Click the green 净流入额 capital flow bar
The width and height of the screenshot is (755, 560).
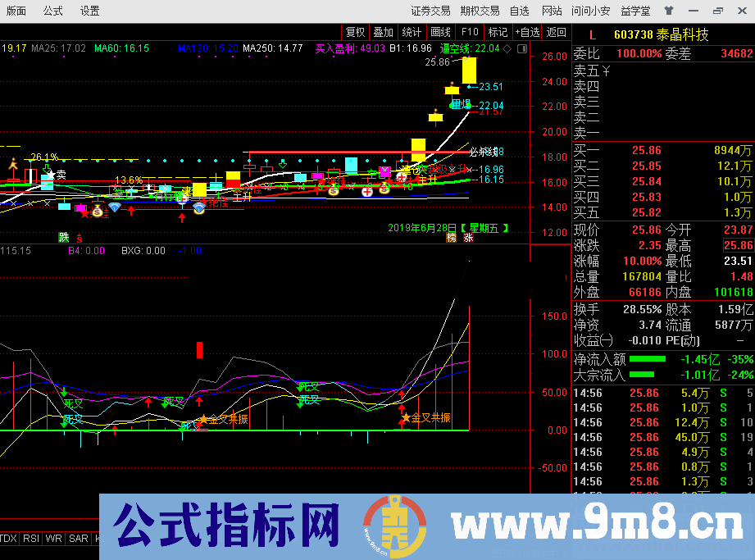[x=648, y=358]
